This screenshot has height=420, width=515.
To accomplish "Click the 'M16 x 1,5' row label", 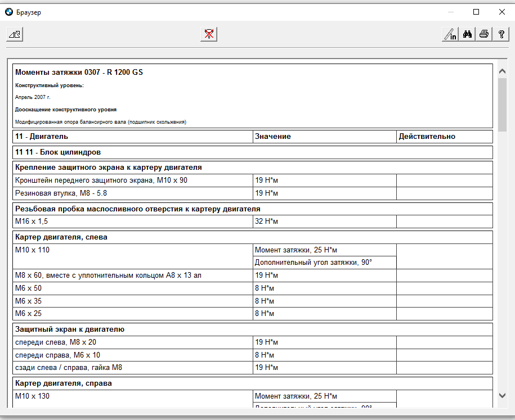I will (32, 222).
